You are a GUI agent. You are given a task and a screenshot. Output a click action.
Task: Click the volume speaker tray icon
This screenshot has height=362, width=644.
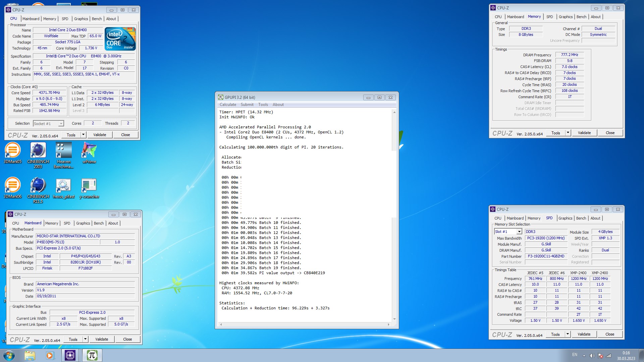click(592, 356)
